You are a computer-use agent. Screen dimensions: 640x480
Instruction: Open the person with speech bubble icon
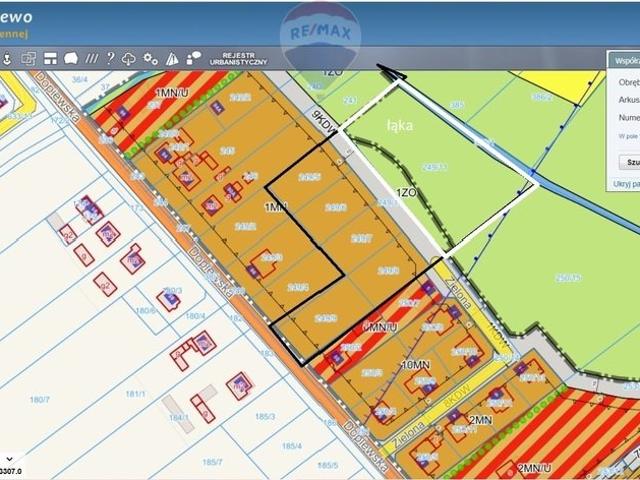(193, 58)
